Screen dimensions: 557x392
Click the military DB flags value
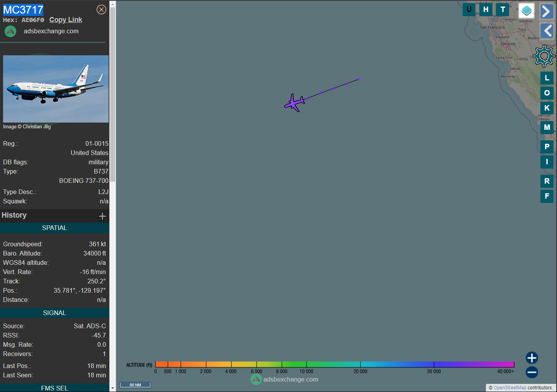[x=99, y=162]
